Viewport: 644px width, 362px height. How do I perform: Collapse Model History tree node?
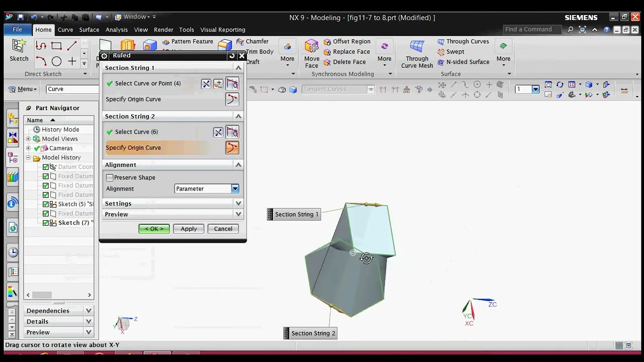click(x=29, y=158)
